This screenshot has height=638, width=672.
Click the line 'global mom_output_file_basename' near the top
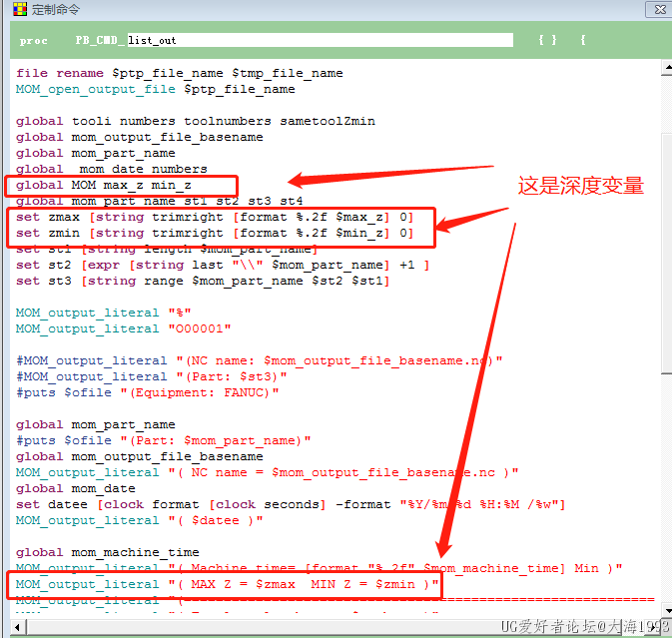pyautogui.click(x=139, y=137)
